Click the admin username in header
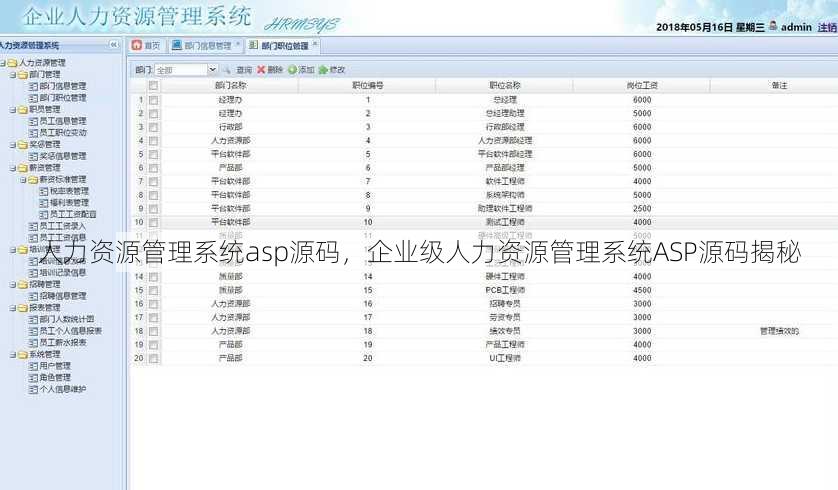The image size is (838, 490). (x=796, y=27)
